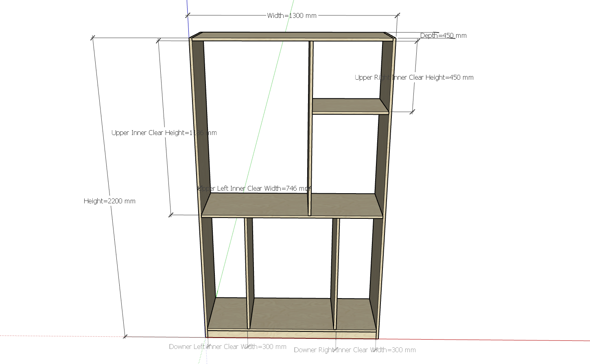Pick the tall upper vertical divider panel

310,122
